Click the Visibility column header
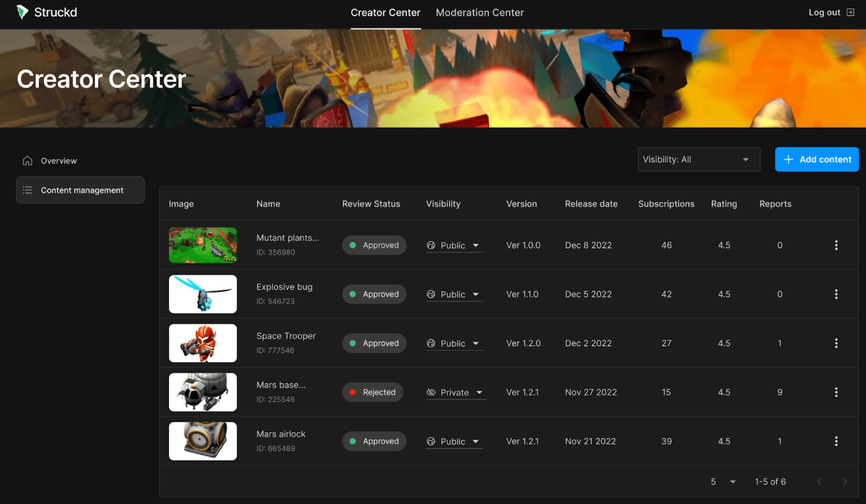 tap(443, 204)
